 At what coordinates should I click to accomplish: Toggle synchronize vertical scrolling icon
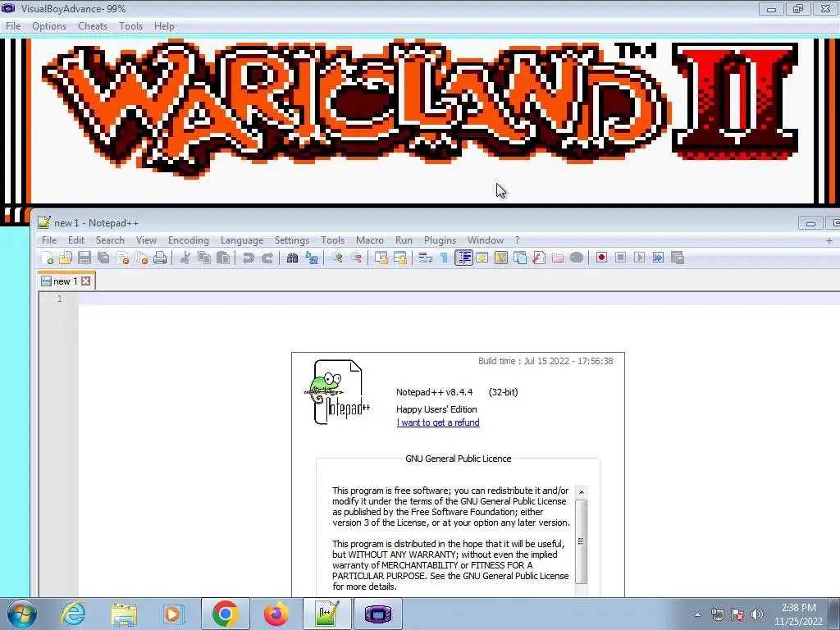tap(381, 258)
